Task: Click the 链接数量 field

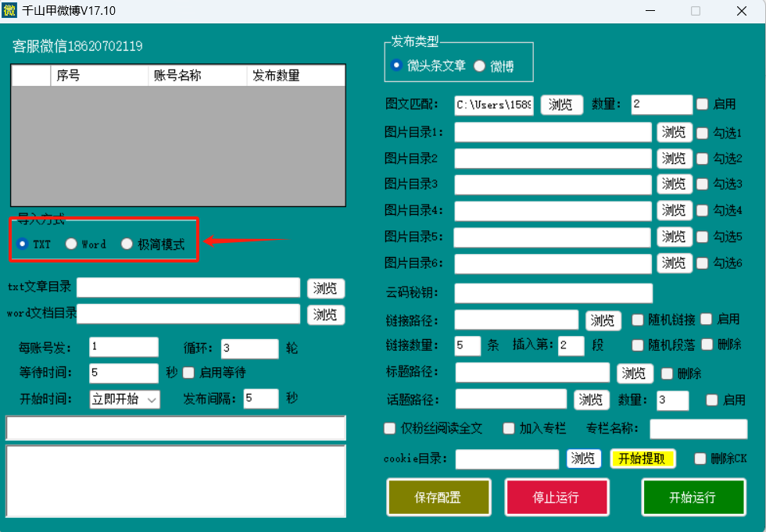Action: tap(467, 346)
